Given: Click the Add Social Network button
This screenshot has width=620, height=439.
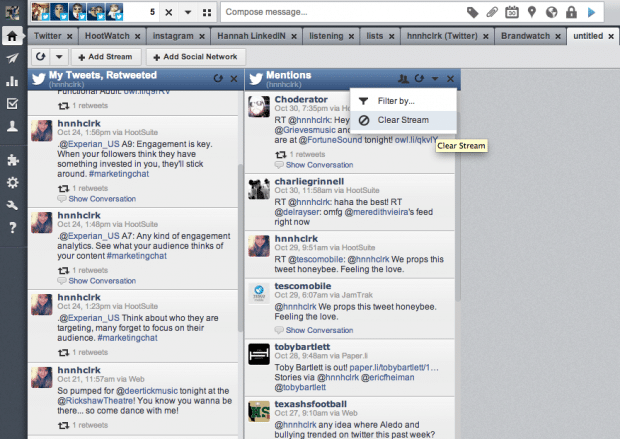Looking at the screenshot, I should (196, 57).
